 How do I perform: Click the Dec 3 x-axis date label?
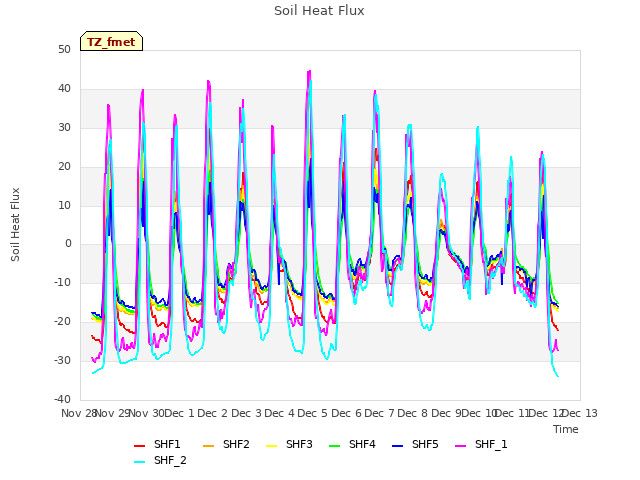(x=246, y=413)
